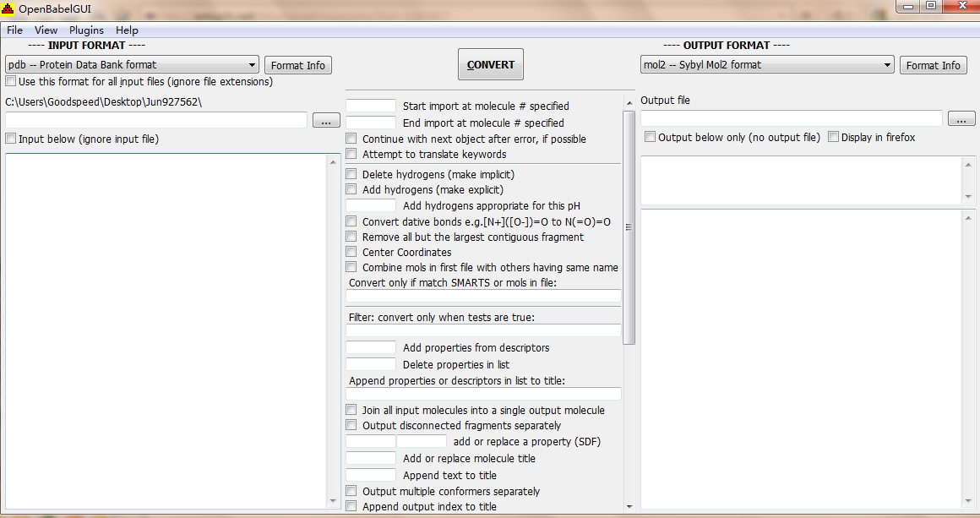Click Add properties from descriptors field

[371, 347]
